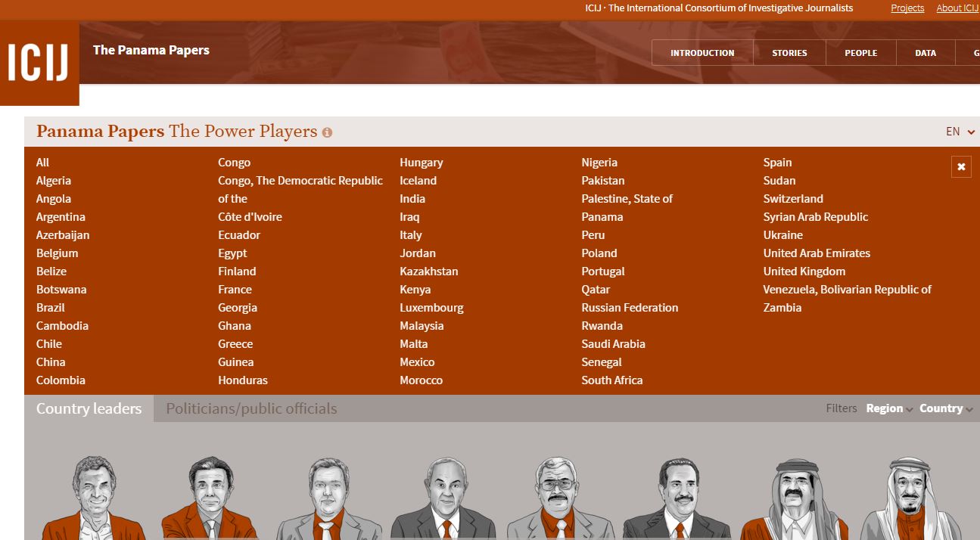Select Saudi Arabia from country list

(613, 344)
